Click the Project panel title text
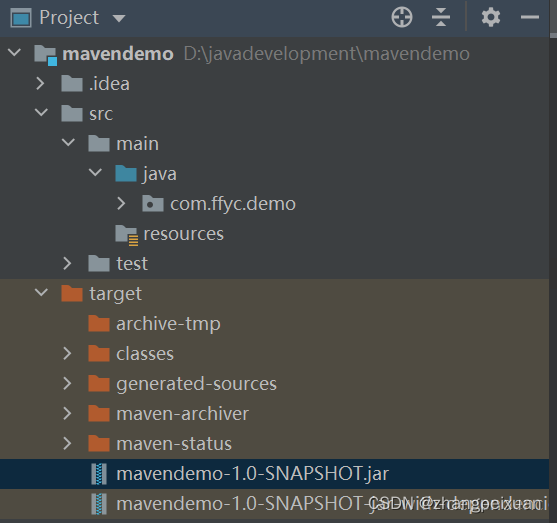557x523 pixels. pyautogui.click(x=69, y=18)
